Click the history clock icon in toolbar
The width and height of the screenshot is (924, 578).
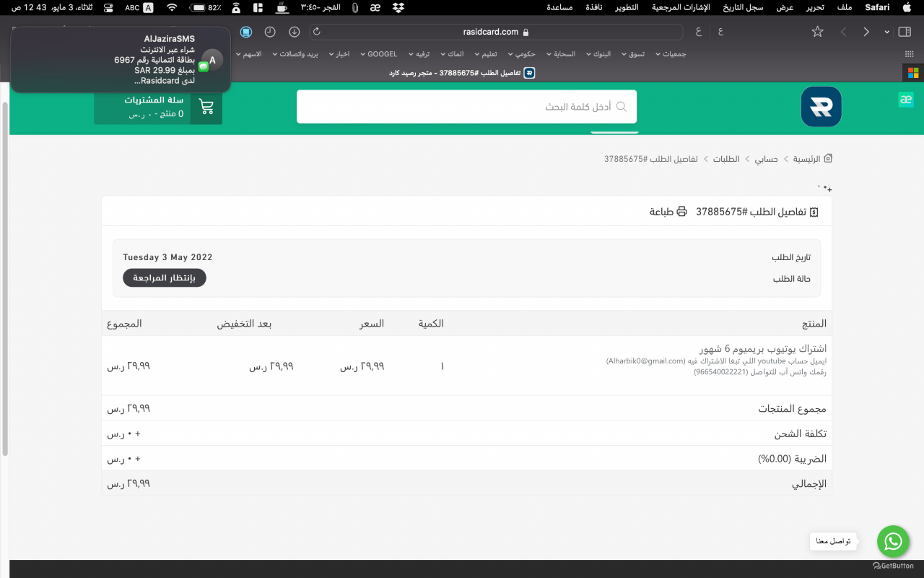(270, 32)
